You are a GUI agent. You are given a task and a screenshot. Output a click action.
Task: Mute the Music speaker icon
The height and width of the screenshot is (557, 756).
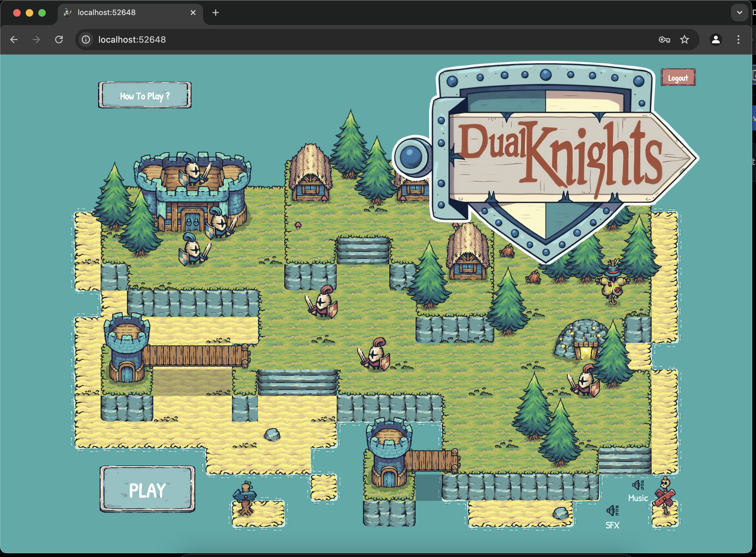coord(638,485)
